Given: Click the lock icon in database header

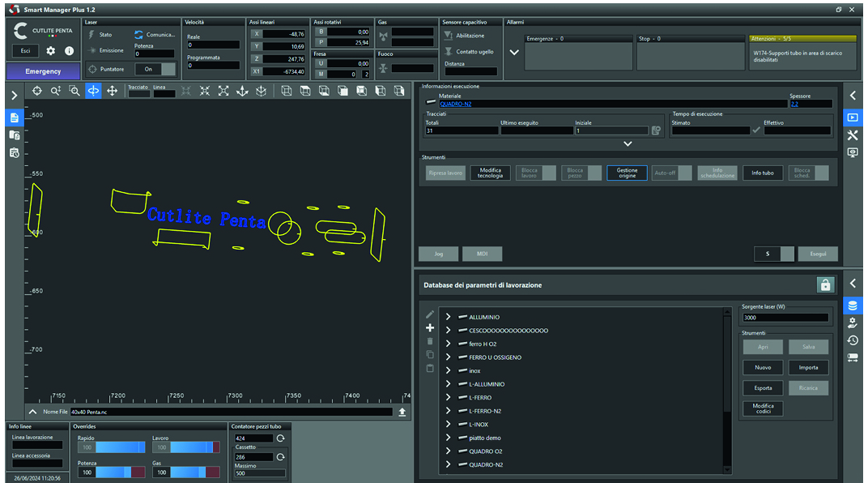Looking at the screenshot, I should tap(825, 284).
